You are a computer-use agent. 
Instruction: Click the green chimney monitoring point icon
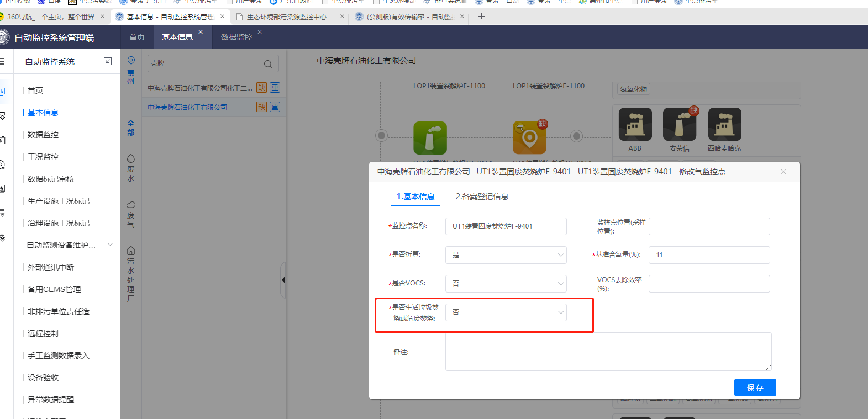430,137
